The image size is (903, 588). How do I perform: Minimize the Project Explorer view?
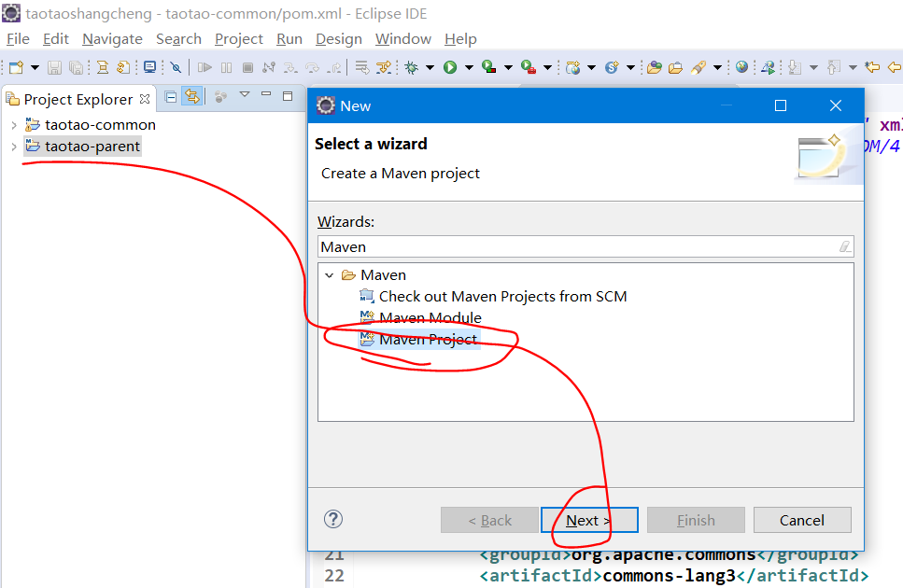[266, 93]
